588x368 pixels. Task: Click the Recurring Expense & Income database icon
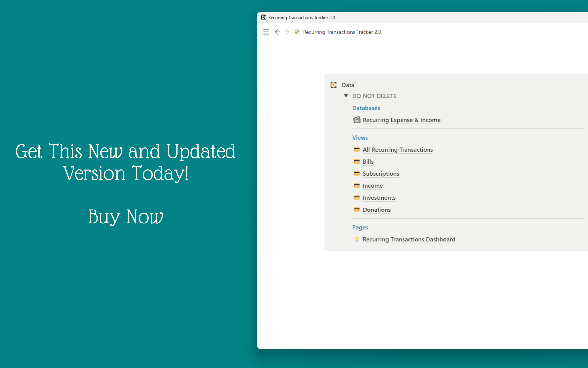coord(356,120)
